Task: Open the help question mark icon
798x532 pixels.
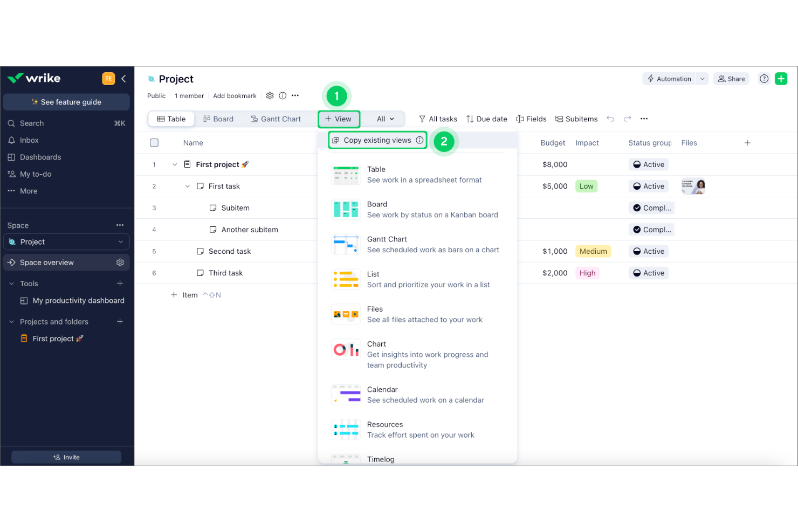Action: click(x=763, y=78)
